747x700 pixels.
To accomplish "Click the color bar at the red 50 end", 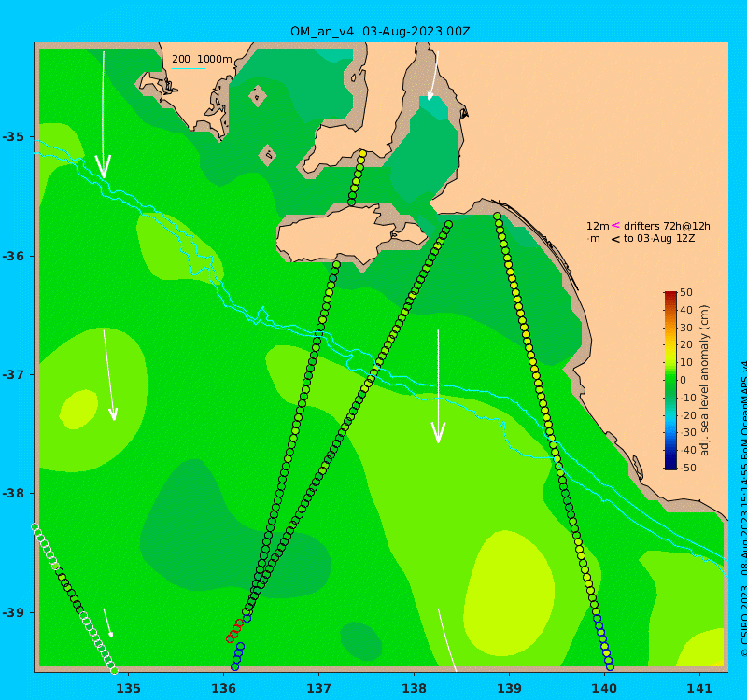I will click(x=670, y=293).
